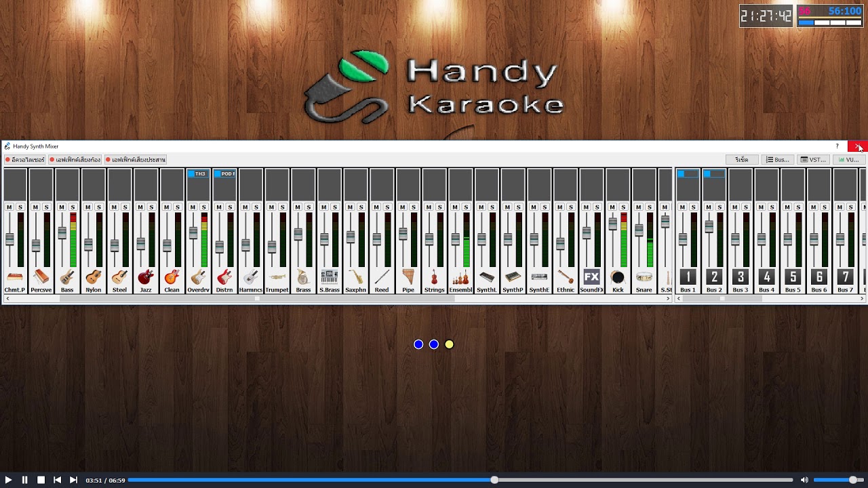868x488 pixels.
Task: Click the Pipe pan flute icon
Action: 408,277
